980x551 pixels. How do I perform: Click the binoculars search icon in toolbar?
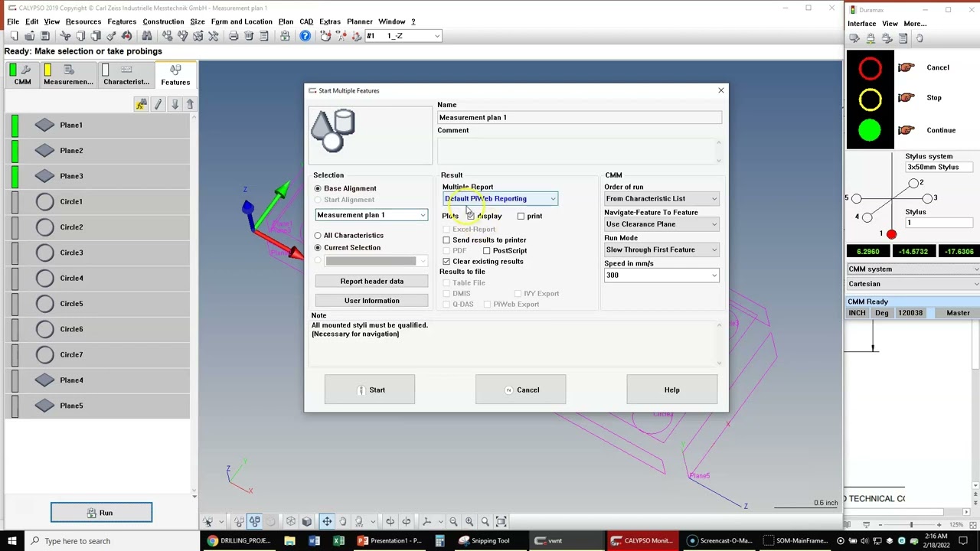(x=147, y=36)
